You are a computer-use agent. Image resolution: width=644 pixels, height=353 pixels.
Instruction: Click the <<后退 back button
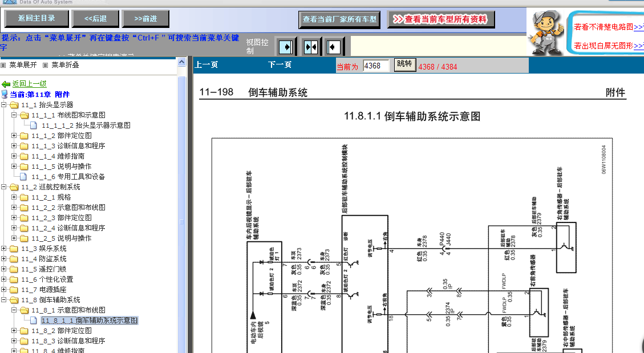95,19
